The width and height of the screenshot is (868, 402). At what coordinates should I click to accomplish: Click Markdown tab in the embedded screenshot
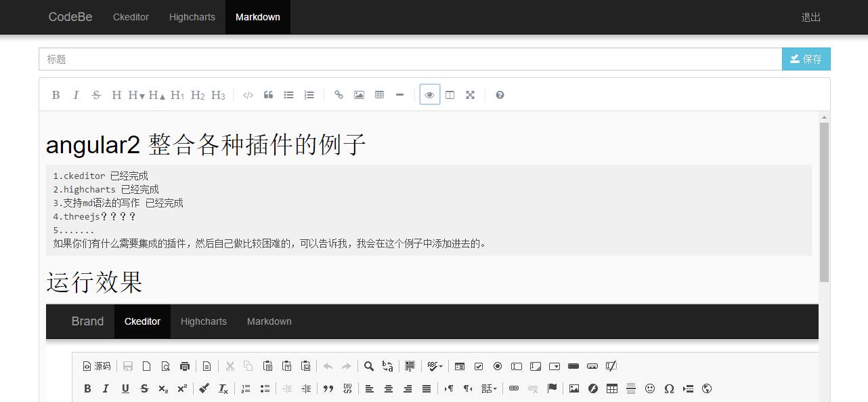269,321
